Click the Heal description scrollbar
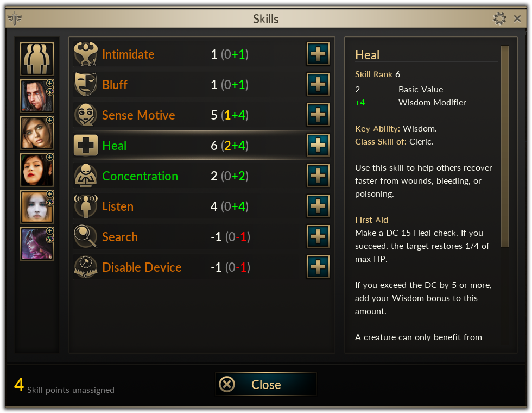 (x=504, y=147)
